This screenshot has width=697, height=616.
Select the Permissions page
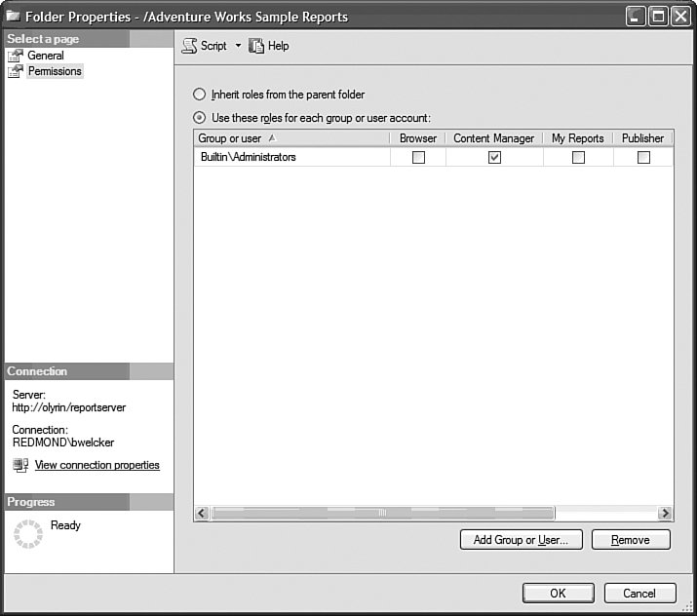click(55, 71)
